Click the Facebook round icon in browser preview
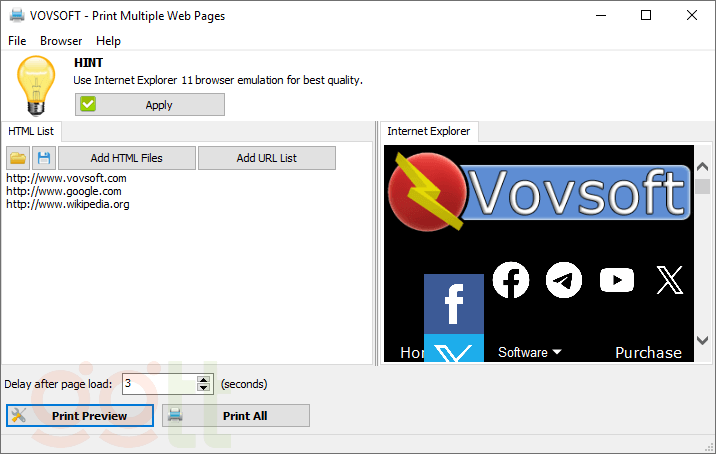Image resolution: width=716 pixels, height=454 pixels. (511, 280)
